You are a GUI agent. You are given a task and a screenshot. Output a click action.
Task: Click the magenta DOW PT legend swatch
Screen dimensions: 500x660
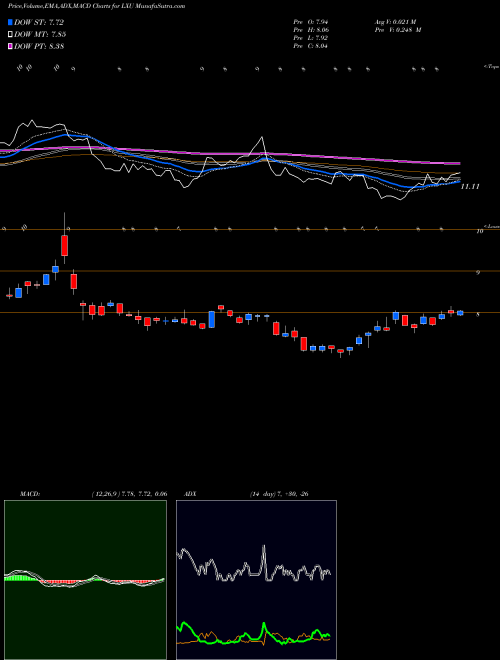(11, 46)
